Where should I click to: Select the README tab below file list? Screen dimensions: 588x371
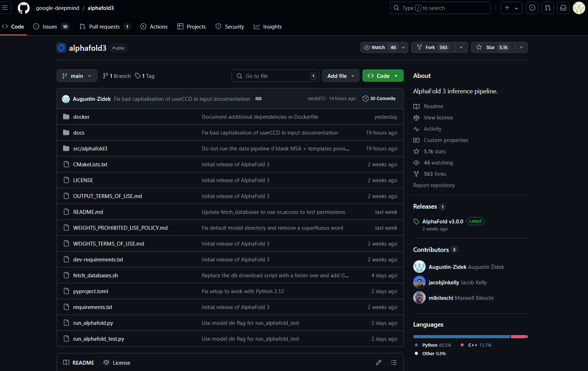click(x=79, y=363)
